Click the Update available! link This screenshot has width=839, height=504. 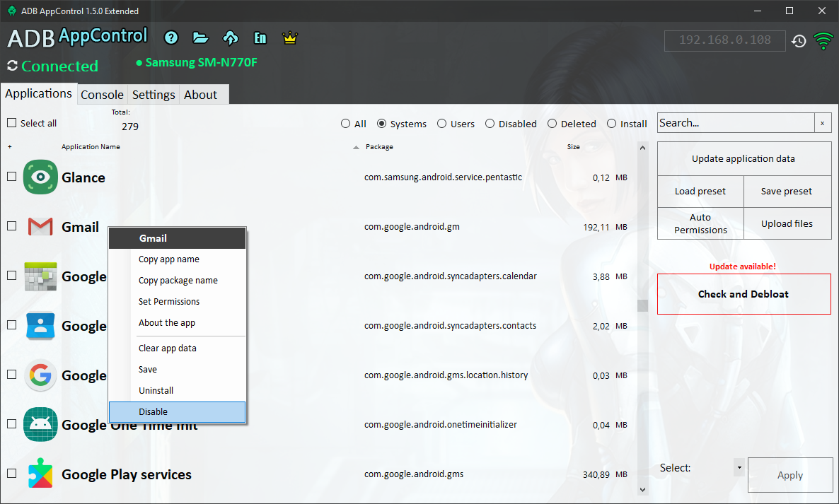click(x=743, y=266)
